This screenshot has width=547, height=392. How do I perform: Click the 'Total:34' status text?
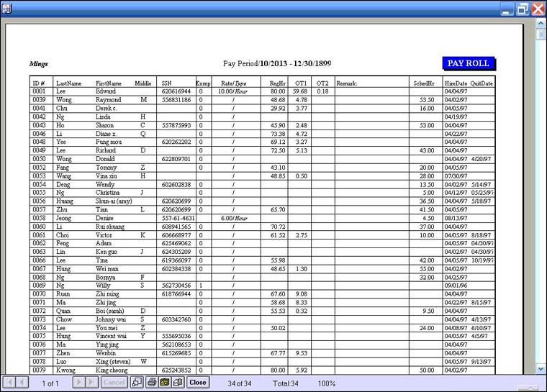pos(285,383)
